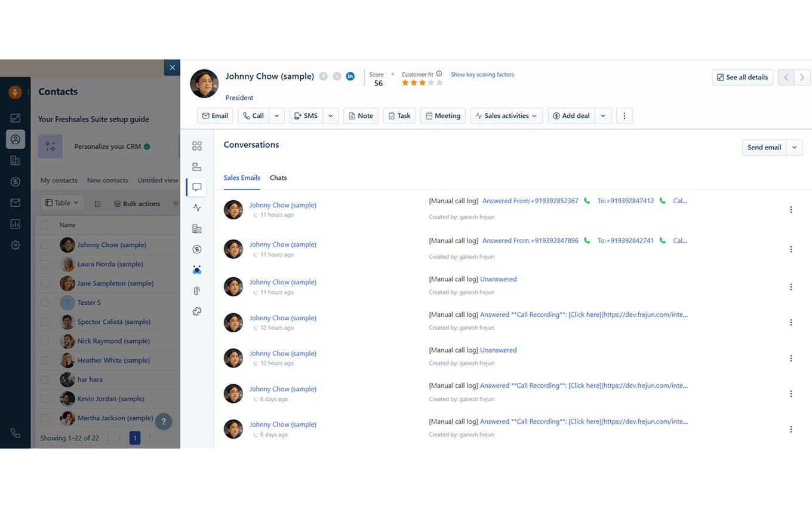Screen dimensions: 812x508
Task: Select the conversations chat bubble icon
Action: tap(197, 187)
